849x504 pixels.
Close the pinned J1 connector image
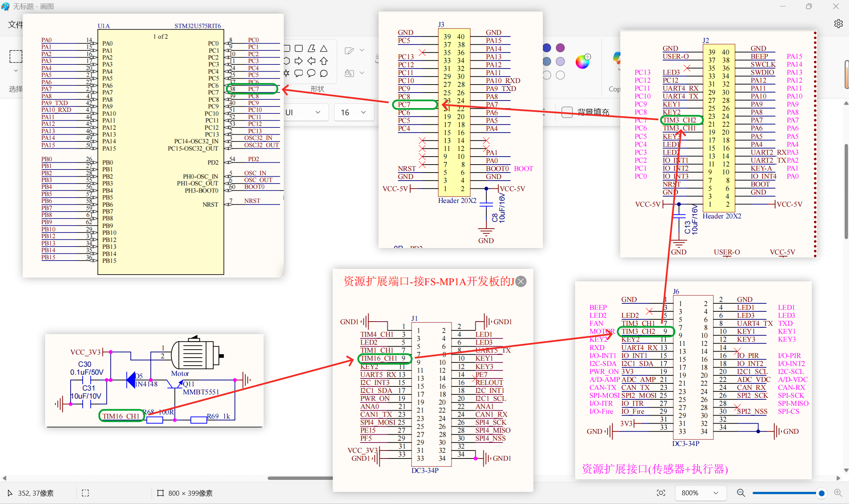pyautogui.click(x=521, y=281)
